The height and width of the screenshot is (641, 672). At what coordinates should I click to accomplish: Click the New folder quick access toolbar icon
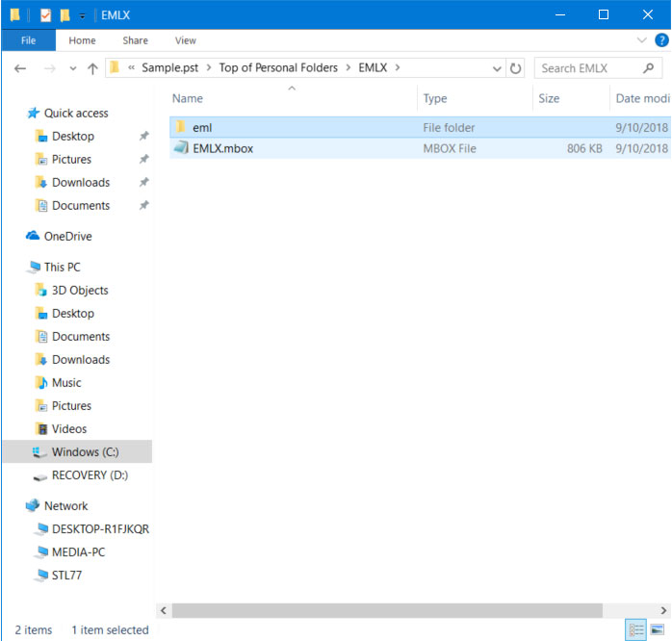tap(65, 15)
